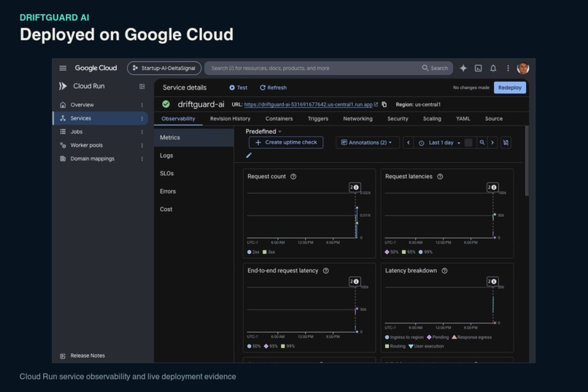Click the user account avatar
588x392 pixels.
[x=523, y=68]
